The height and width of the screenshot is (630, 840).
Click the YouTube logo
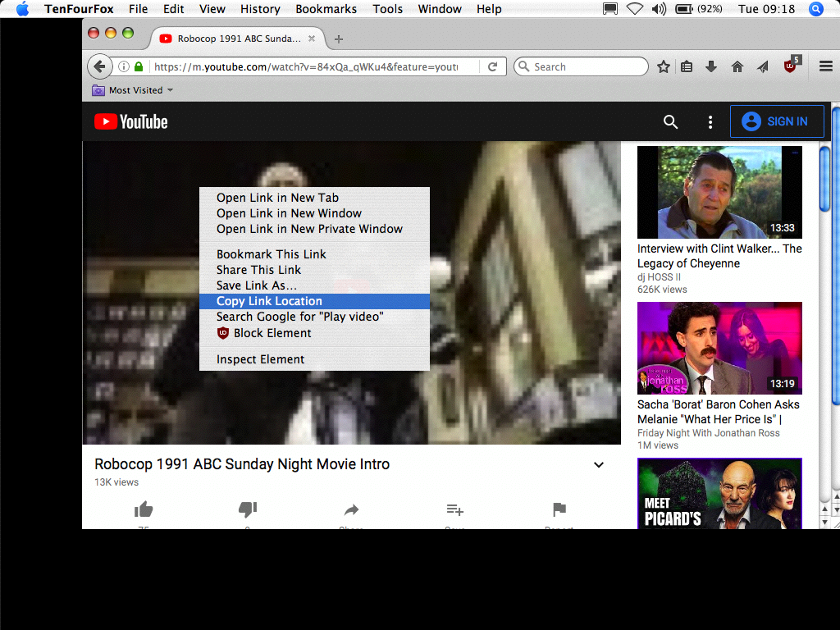pyautogui.click(x=131, y=122)
